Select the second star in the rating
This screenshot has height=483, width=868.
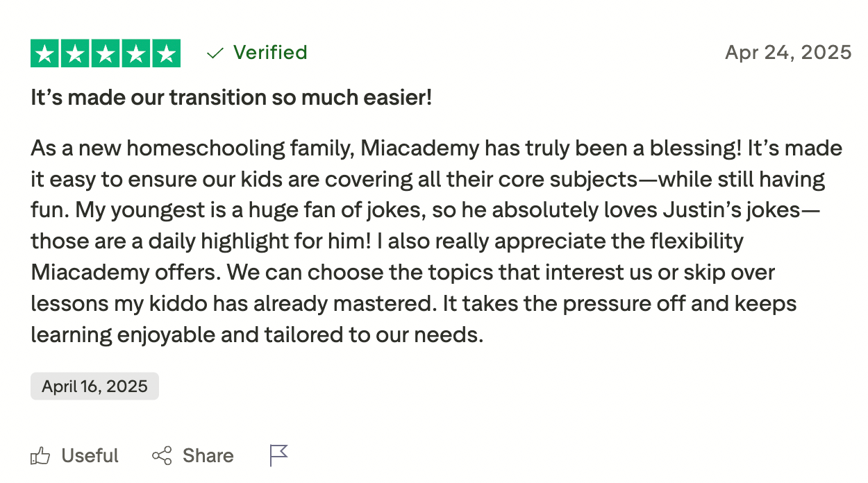pos(75,52)
